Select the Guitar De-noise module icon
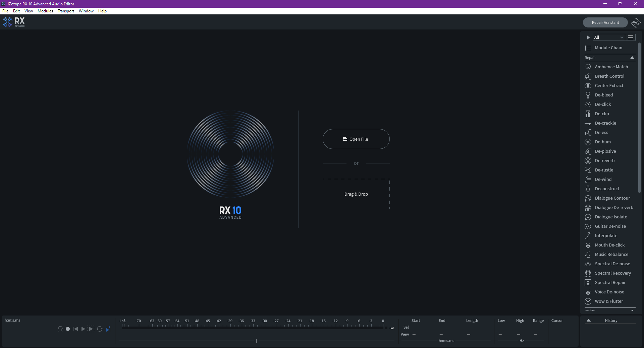The height and width of the screenshot is (348, 644). pyautogui.click(x=588, y=226)
